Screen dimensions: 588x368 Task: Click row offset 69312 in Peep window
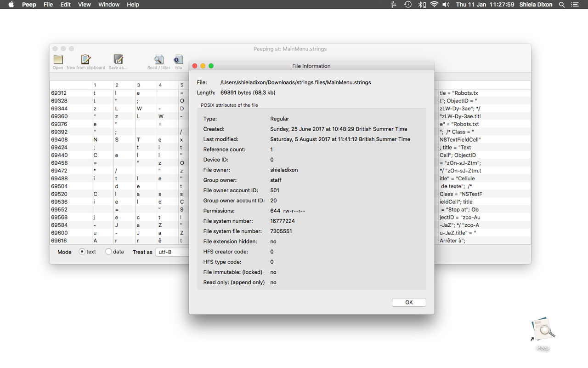(59, 93)
